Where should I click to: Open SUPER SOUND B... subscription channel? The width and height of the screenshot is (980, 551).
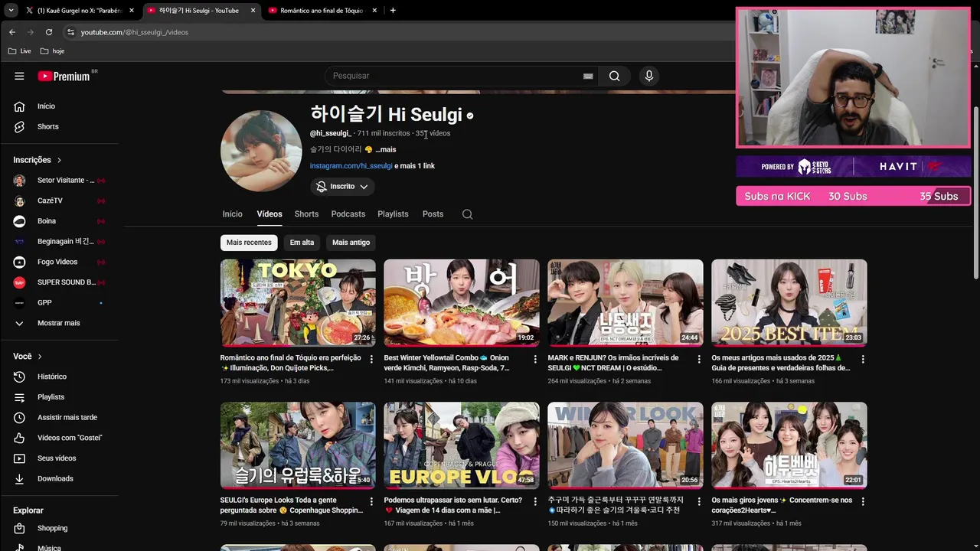(x=60, y=282)
